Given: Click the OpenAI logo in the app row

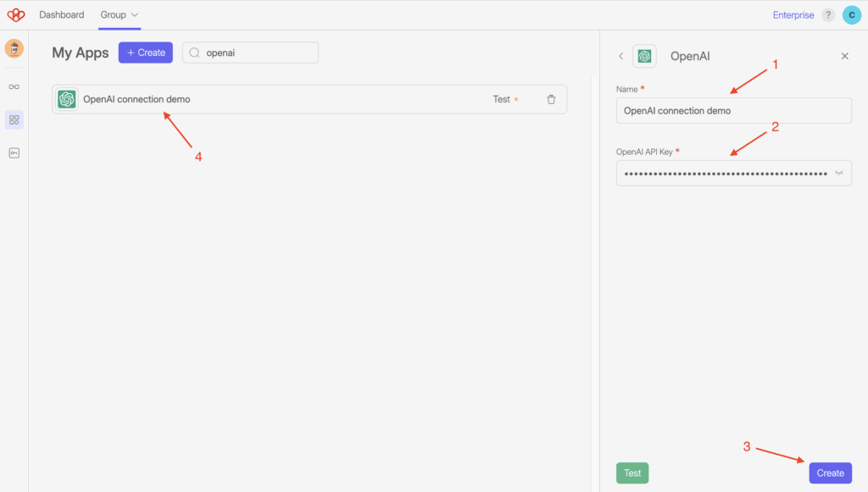Looking at the screenshot, I should (x=67, y=100).
